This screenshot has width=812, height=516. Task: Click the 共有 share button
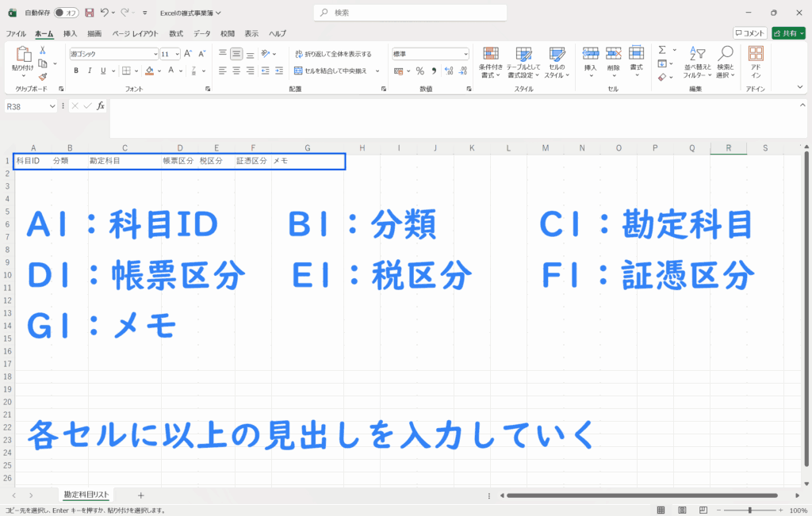788,33
